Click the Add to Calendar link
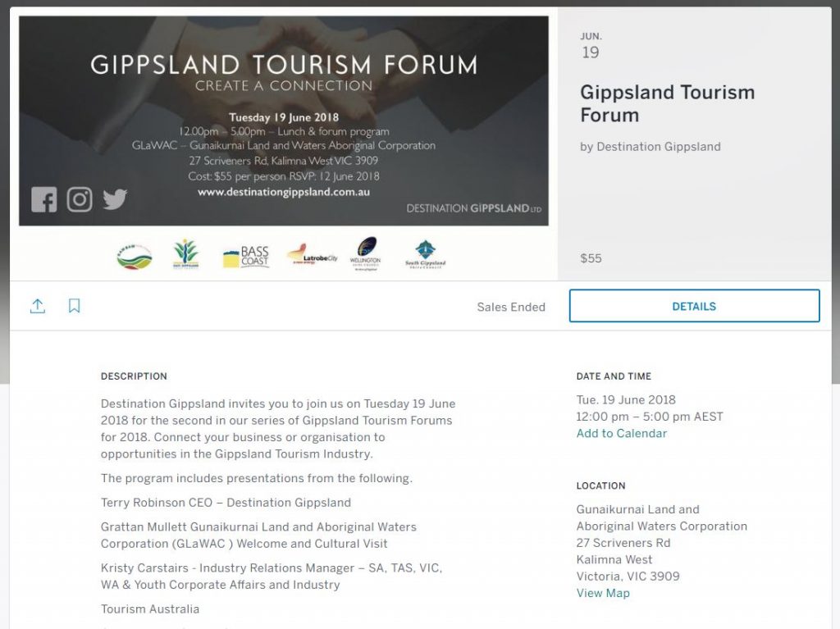Image resolution: width=840 pixels, height=629 pixels. 622,434
